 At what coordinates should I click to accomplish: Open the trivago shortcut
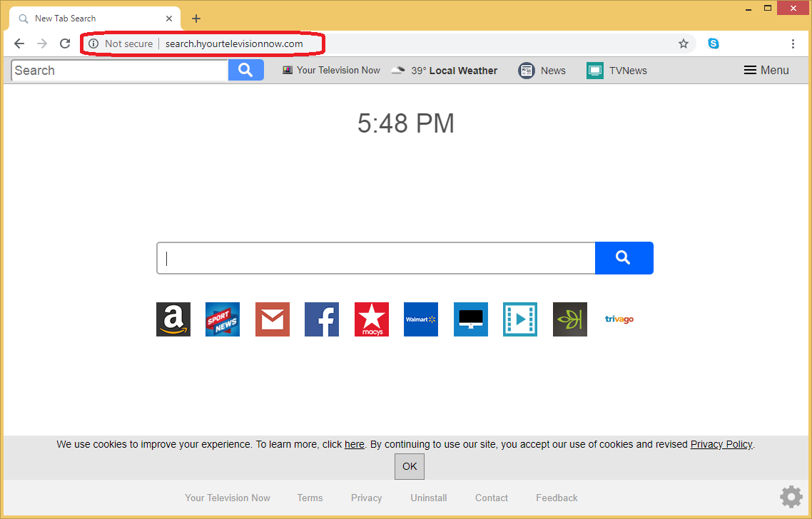(619, 319)
